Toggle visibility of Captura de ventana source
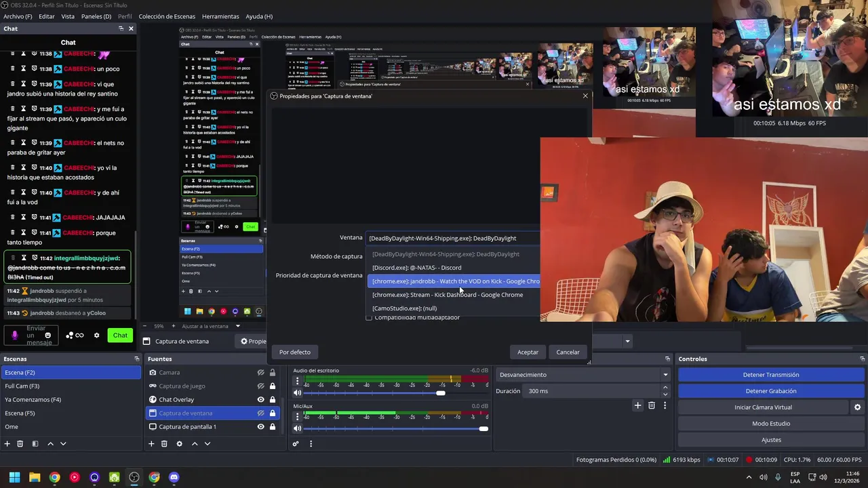This screenshot has height=488, width=868. (x=260, y=413)
